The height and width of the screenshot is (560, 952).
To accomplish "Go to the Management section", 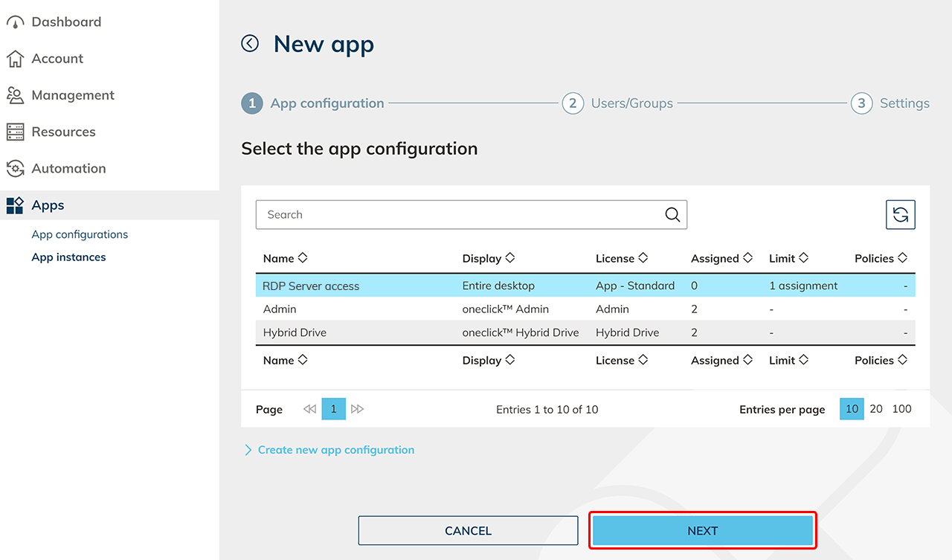I will coord(72,95).
